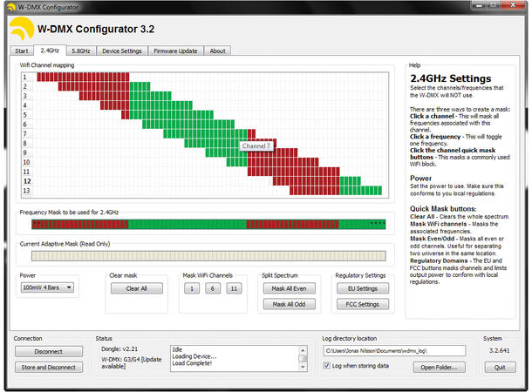This screenshot has width=532, height=392.
Task: Open the Device Settings tab
Action: (x=122, y=51)
